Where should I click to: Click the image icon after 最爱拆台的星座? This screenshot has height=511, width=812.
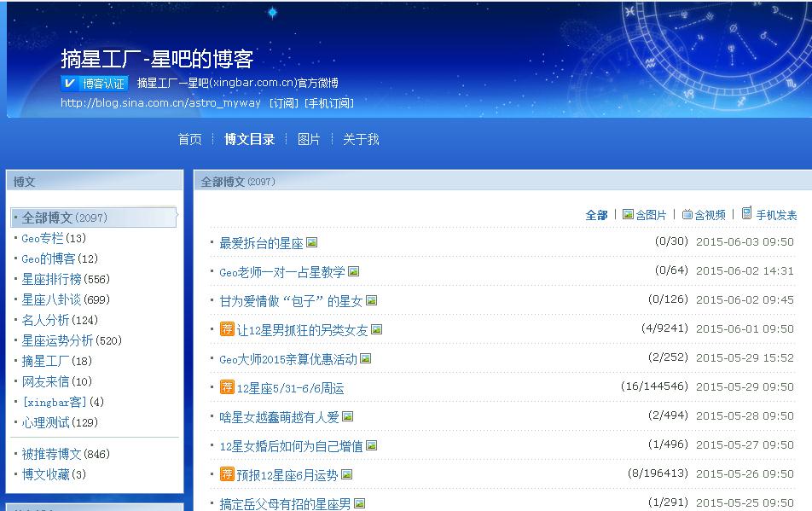(312, 243)
